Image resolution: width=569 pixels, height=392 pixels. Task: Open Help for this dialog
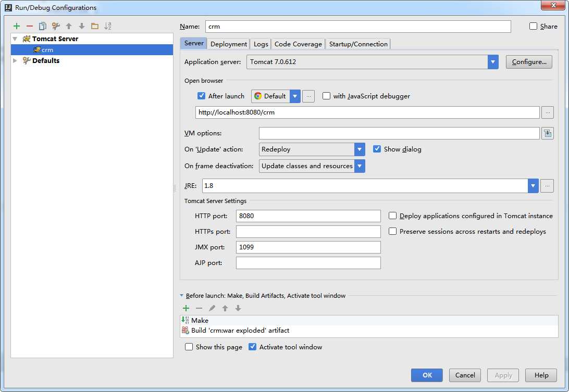pos(541,375)
